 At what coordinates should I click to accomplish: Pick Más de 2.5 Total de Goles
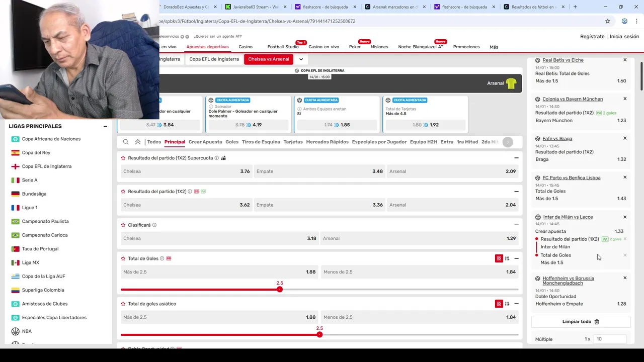(x=219, y=272)
